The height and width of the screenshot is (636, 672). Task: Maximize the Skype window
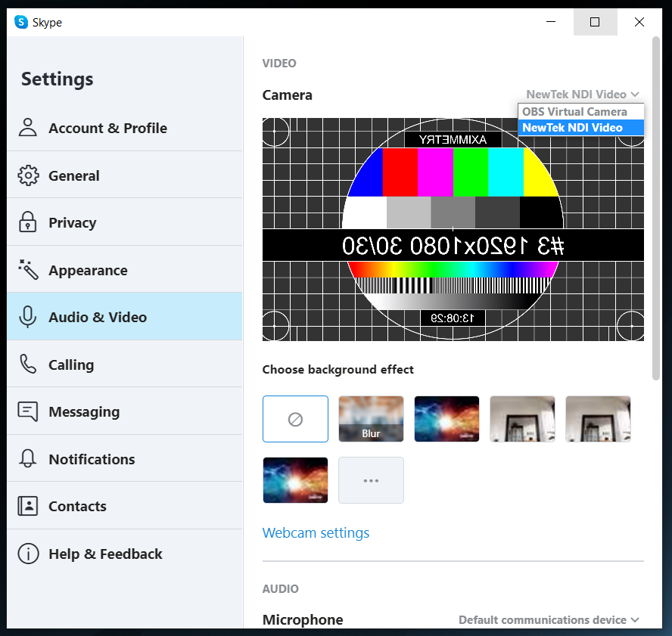click(x=595, y=22)
